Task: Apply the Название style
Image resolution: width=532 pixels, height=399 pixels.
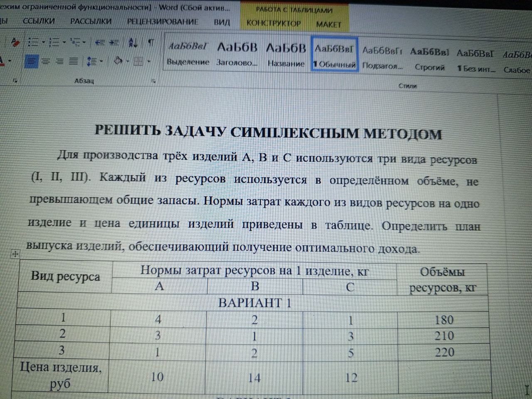Action: [286, 55]
